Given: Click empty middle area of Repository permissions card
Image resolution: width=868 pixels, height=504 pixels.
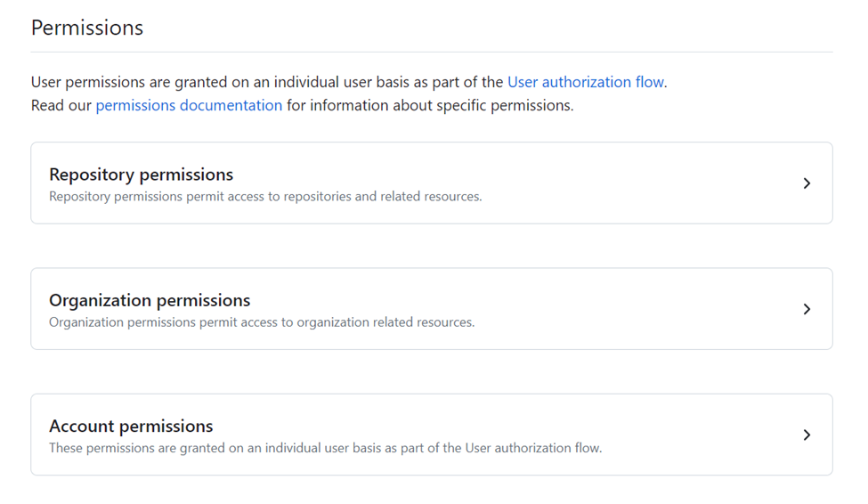Looking at the screenshot, I should [x=641, y=183].
